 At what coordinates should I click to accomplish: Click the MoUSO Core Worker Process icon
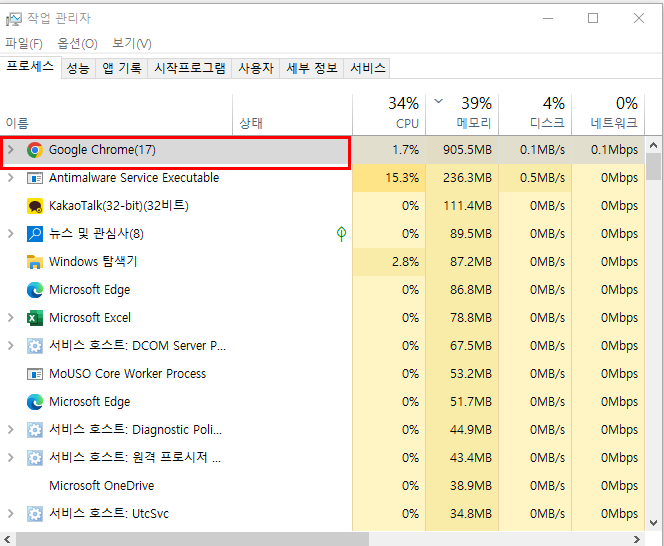[35, 374]
